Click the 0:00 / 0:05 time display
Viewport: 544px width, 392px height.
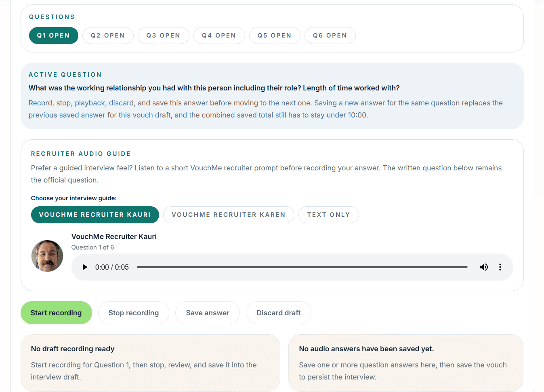pyautogui.click(x=112, y=267)
